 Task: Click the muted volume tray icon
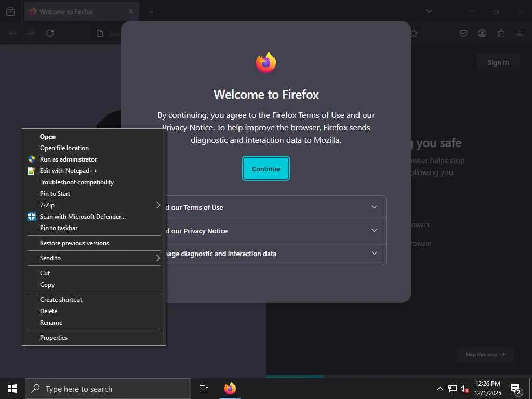(x=464, y=389)
